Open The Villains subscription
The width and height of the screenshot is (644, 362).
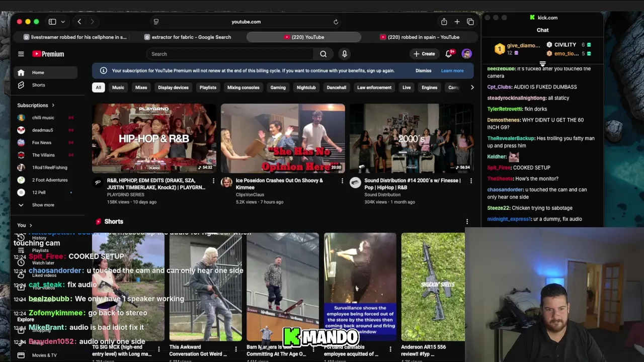46,155
